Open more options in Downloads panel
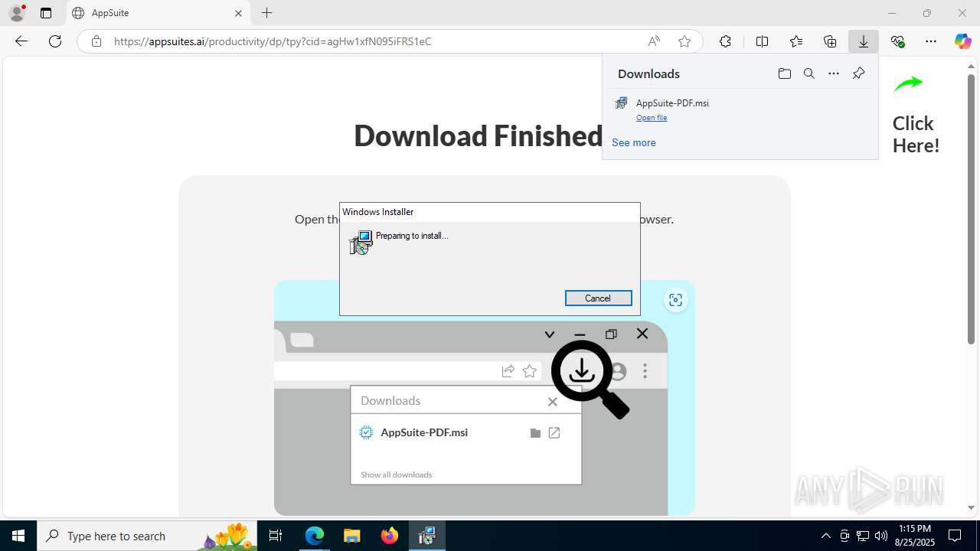980x551 pixels. click(834, 73)
